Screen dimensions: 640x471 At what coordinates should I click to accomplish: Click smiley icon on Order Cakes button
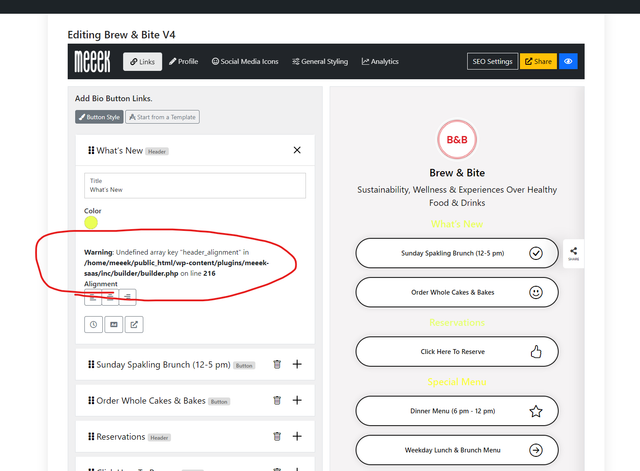536,292
